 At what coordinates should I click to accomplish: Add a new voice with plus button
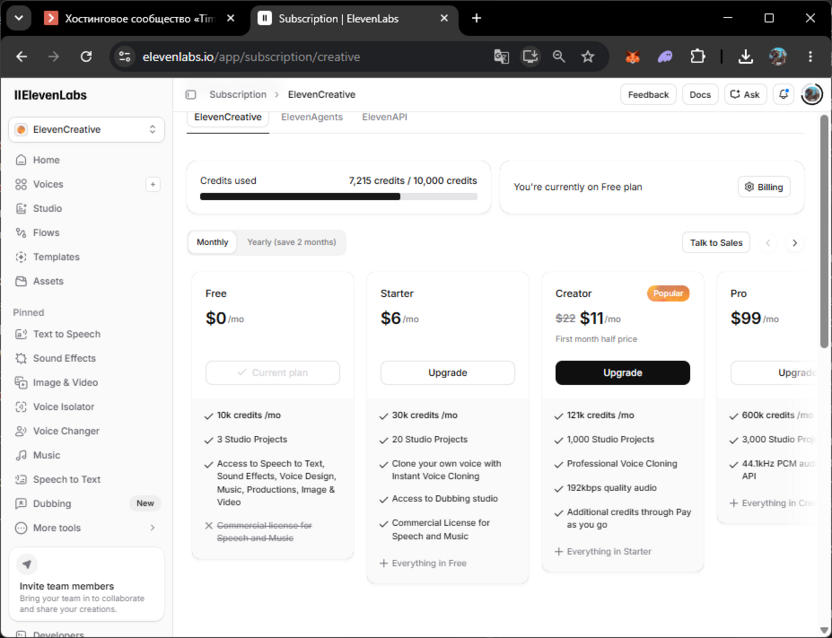click(153, 184)
